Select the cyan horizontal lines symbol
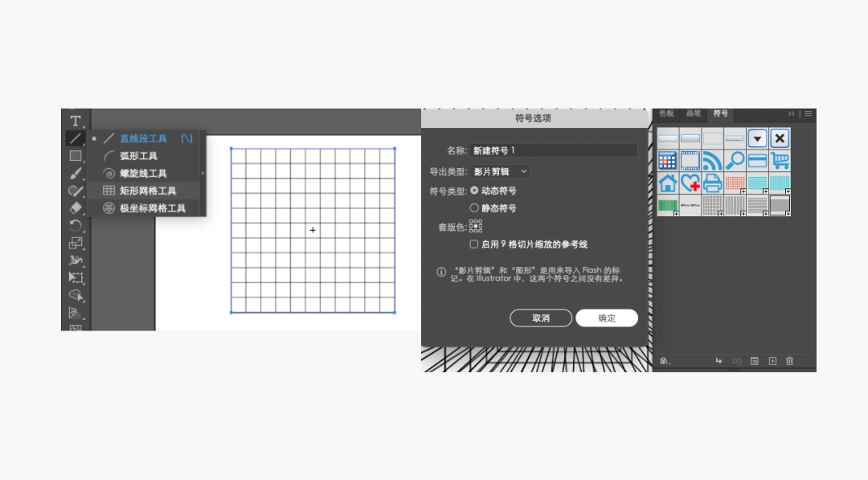Screen dimensions: 868x480 757,183
